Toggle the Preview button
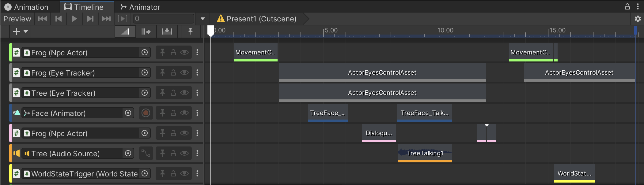This screenshot has width=644, height=185. 17,19
